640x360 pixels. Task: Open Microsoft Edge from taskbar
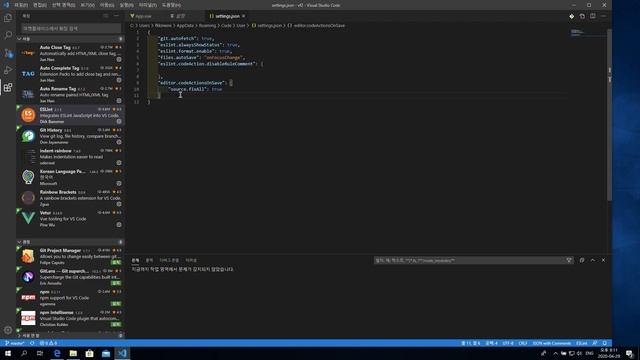[57, 353]
